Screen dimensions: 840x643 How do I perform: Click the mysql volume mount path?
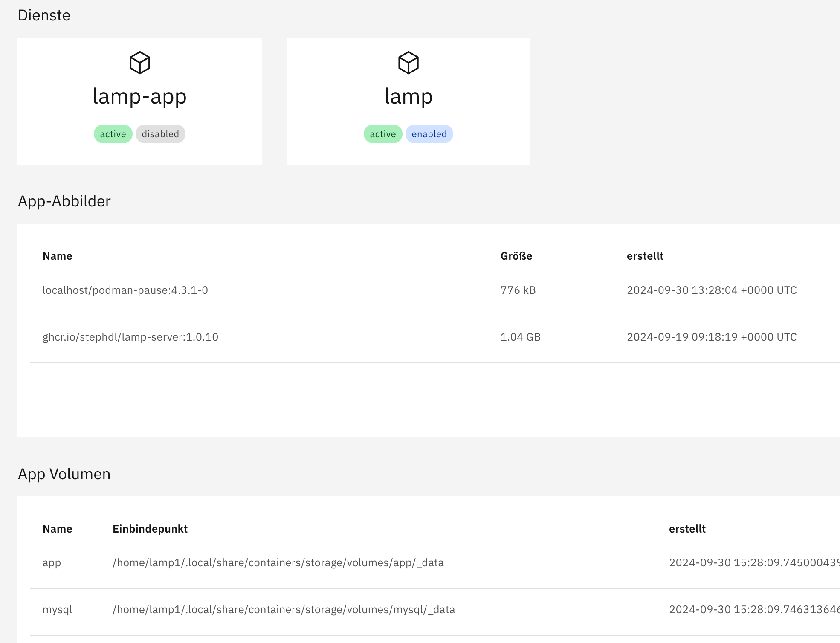tap(284, 610)
